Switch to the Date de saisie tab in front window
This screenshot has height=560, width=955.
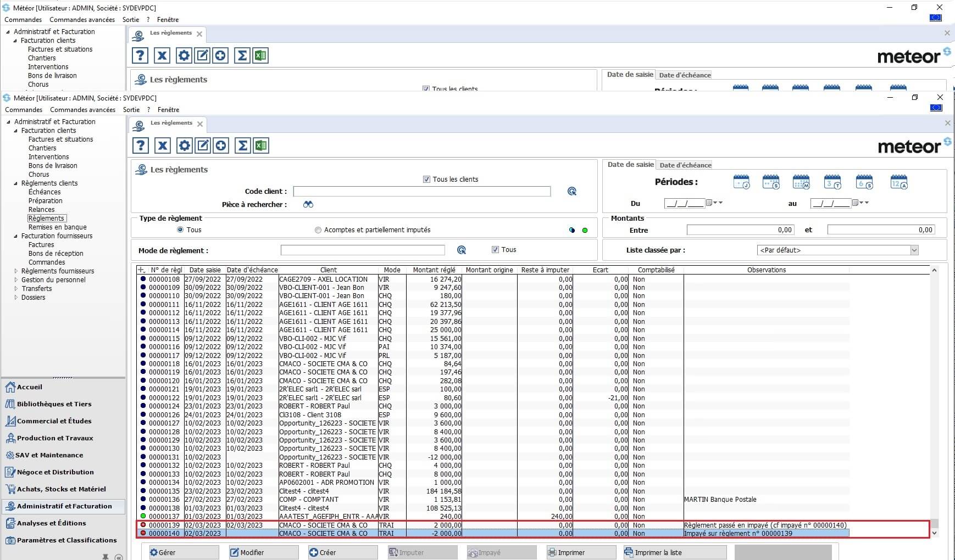coord(630,165)
